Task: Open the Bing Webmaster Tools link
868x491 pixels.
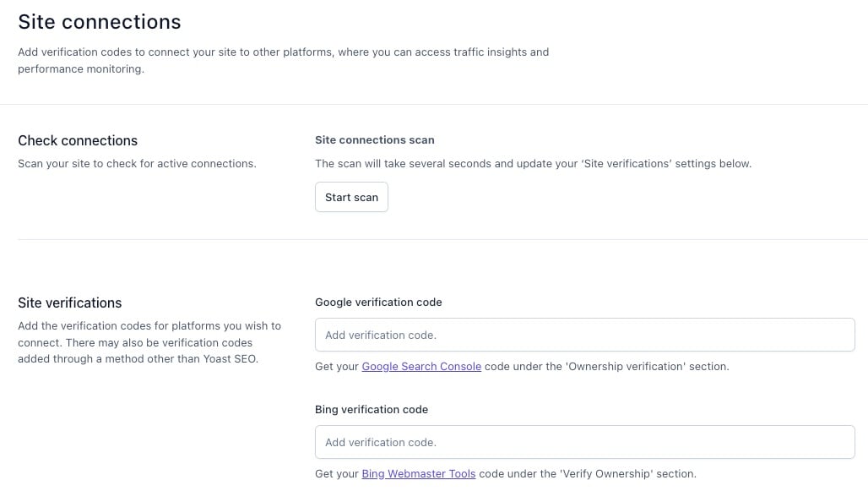Action: pos(418,474)
